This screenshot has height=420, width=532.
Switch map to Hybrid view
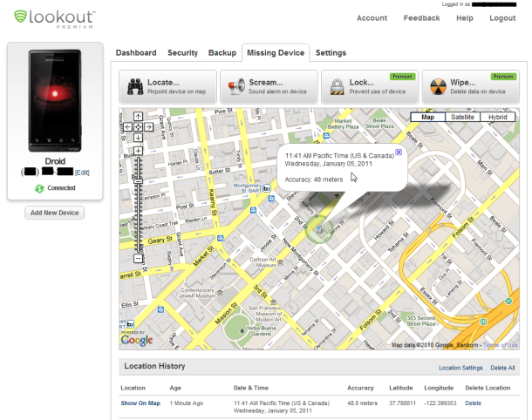click(498, 117)
